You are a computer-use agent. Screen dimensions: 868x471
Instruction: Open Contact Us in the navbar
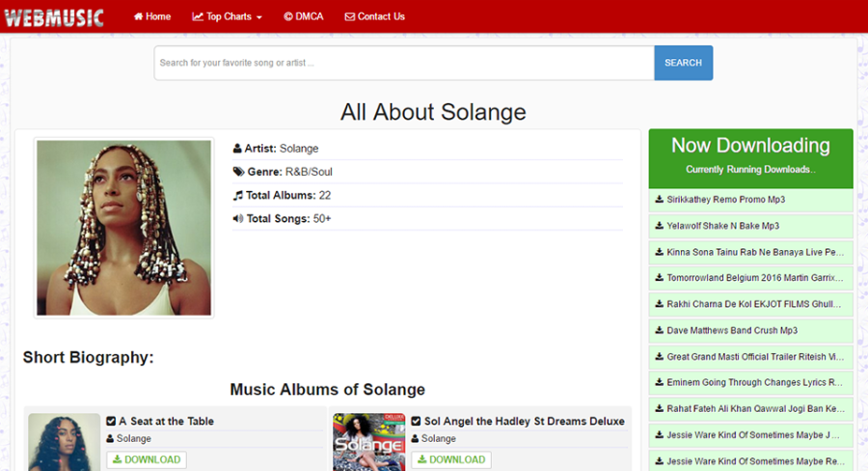tap(375, 16)
